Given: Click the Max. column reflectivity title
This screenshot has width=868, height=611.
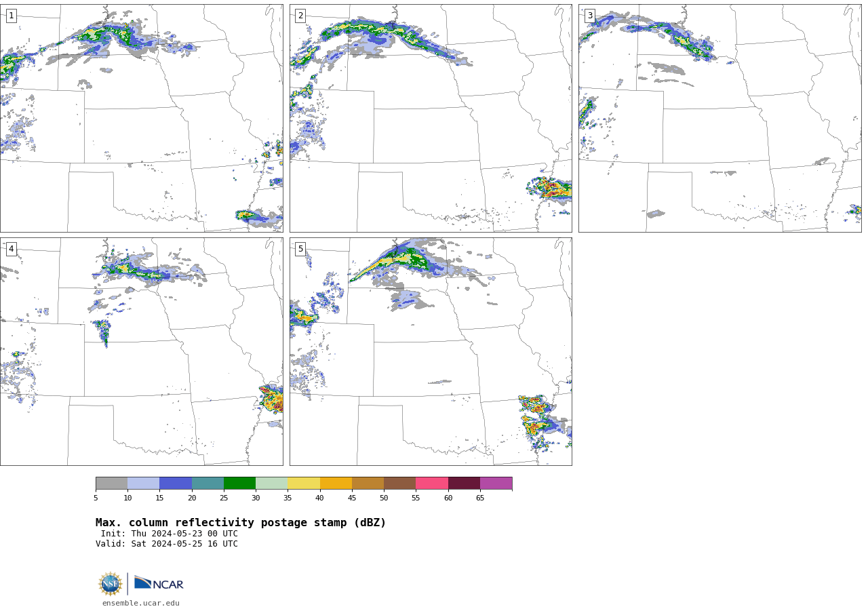Looking at the screenshot, I should tap(241, 523).
